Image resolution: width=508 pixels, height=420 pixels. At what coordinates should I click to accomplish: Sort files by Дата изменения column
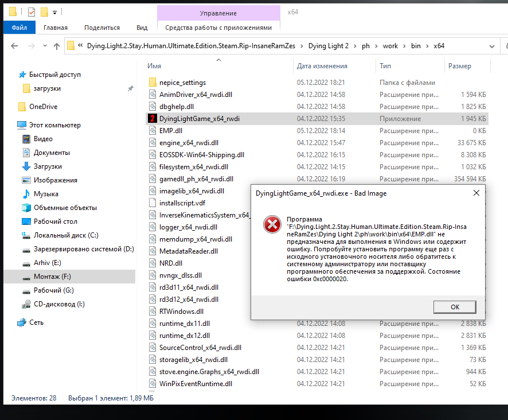point(322,66)
